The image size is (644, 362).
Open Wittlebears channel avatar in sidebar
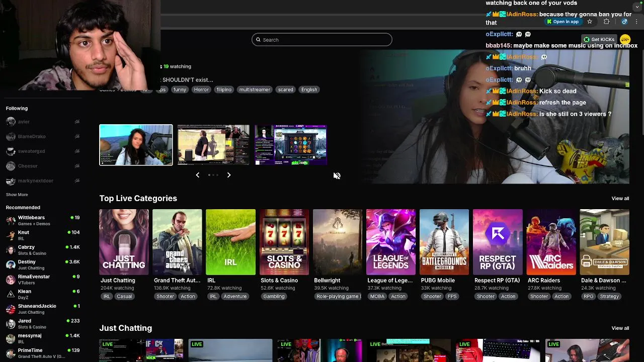coord(11,220)
